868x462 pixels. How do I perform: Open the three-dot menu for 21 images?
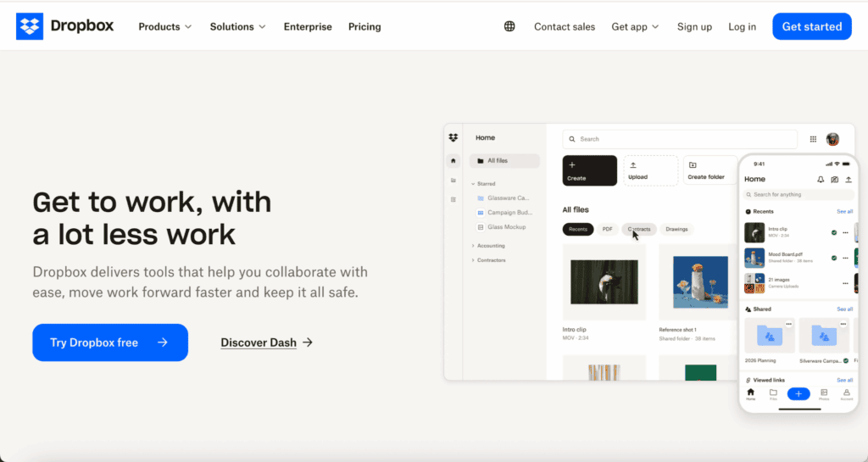click(x=845, y=283)
